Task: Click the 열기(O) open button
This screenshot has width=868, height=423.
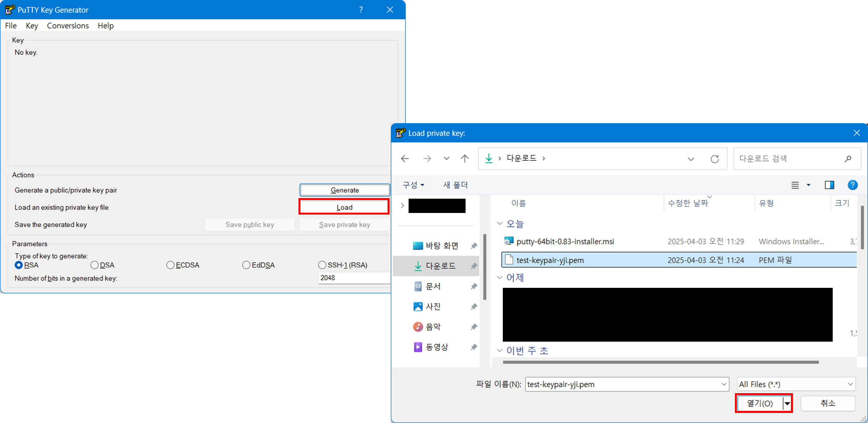Action: (760, 403)
